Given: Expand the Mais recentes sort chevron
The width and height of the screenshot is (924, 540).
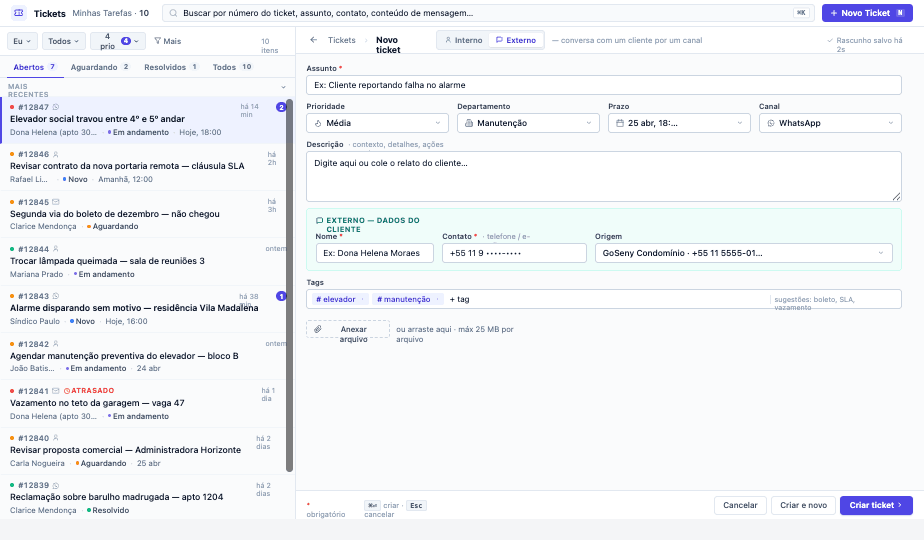Looking at the screenshot, I should point(283,87).
